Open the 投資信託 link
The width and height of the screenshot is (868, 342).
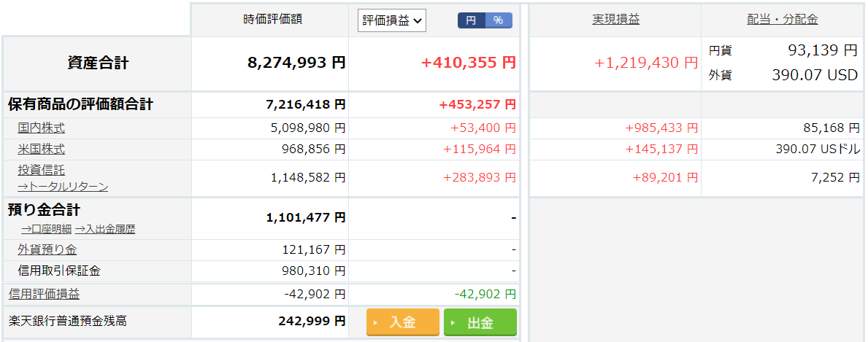[41, 171]
